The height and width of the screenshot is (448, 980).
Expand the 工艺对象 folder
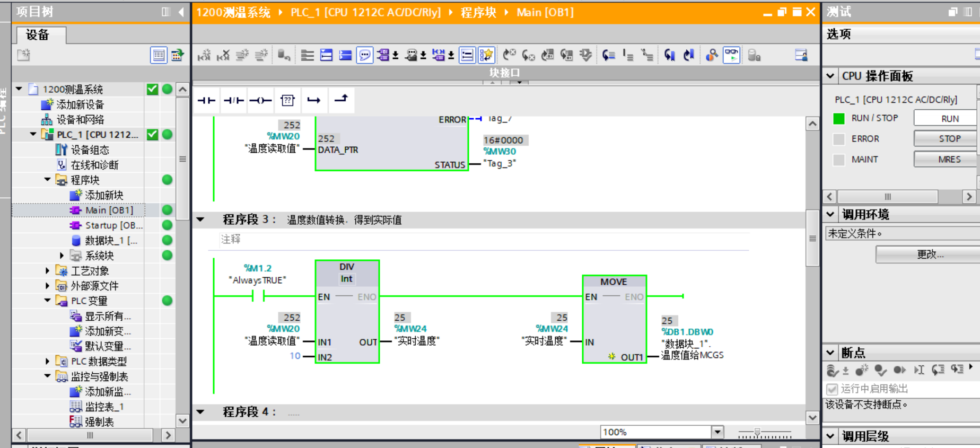[47, 270]
